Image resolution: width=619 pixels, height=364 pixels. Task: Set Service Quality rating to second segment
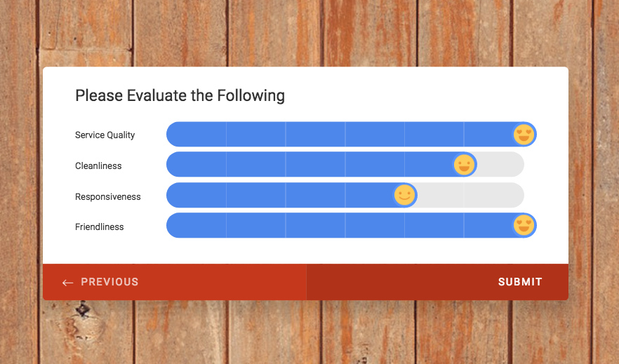pos(255,135)
